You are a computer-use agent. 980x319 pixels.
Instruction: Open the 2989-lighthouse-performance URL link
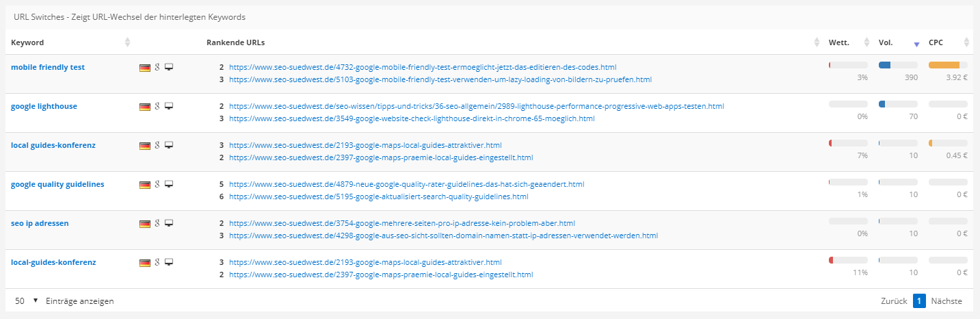click(476, 106)
